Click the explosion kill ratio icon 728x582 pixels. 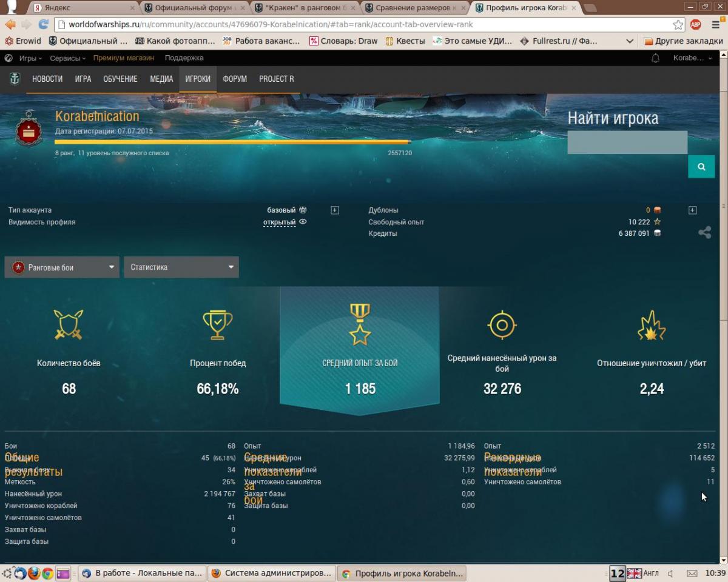(x=652, y=325)
